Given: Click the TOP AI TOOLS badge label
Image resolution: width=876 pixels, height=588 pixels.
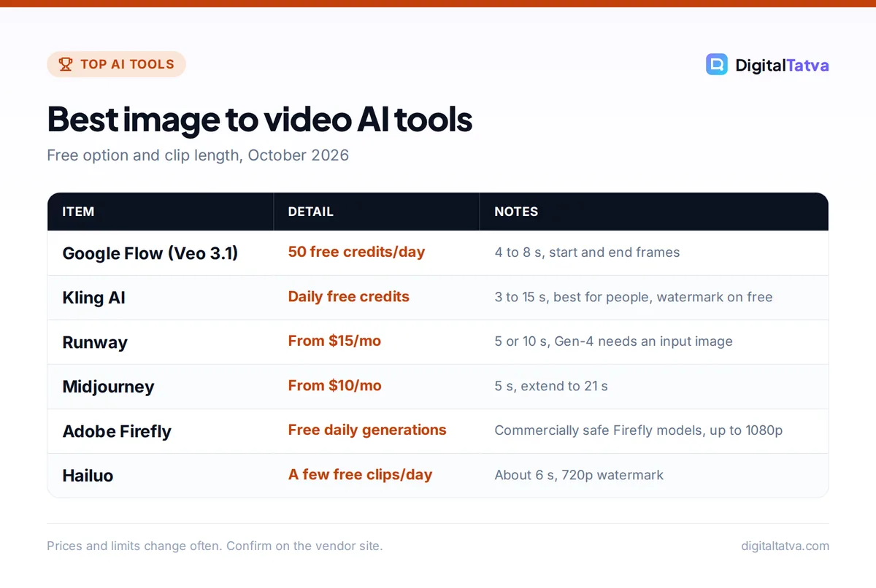Looking at the screenshot, I should (127, 64).
